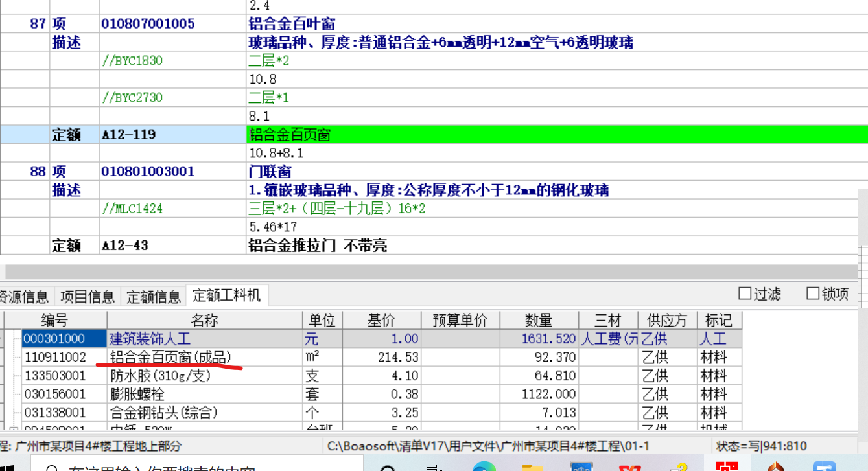The image size is (868, 471).
Task: Select resource code 030156001
Action: tap(64, 394)
